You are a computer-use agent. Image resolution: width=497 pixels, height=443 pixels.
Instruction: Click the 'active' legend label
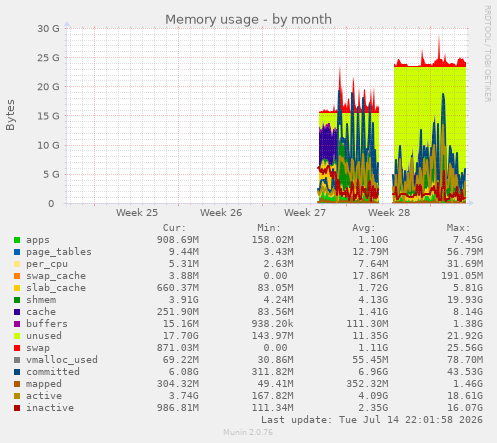[44, 396]
